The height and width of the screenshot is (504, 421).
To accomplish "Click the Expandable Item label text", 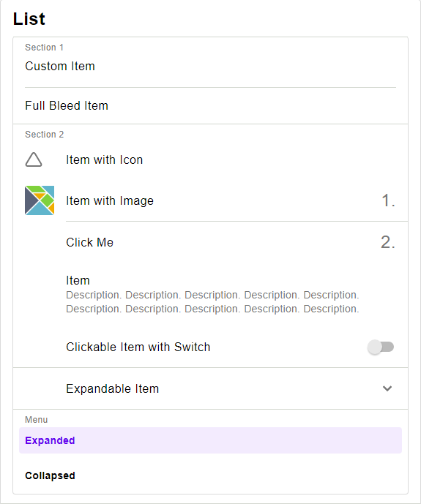I will tap(112, 388).
